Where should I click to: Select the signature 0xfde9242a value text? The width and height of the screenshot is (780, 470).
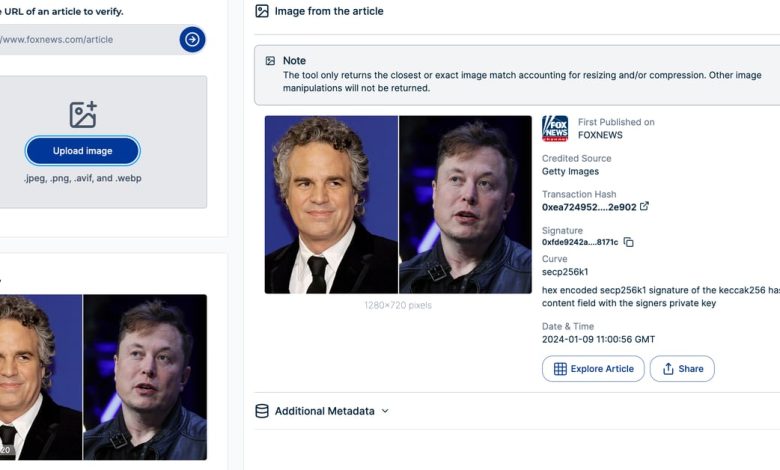click(580, 242)
